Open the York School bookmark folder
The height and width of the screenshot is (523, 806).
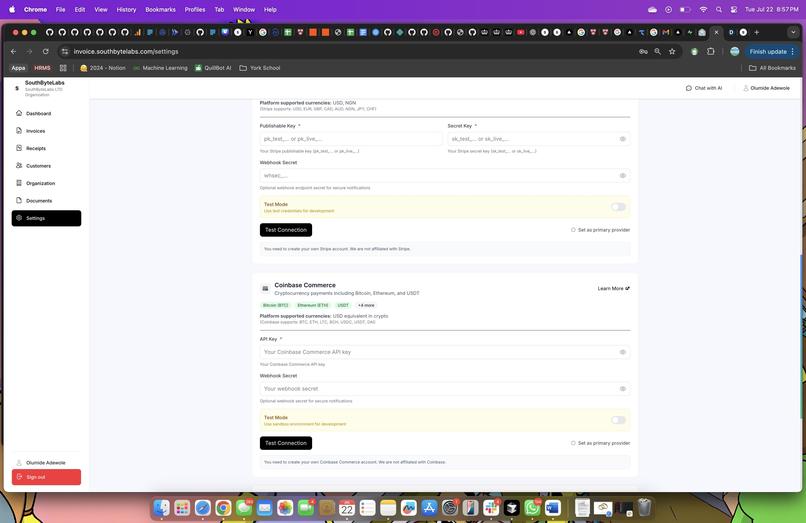click(x=260, y=68)
